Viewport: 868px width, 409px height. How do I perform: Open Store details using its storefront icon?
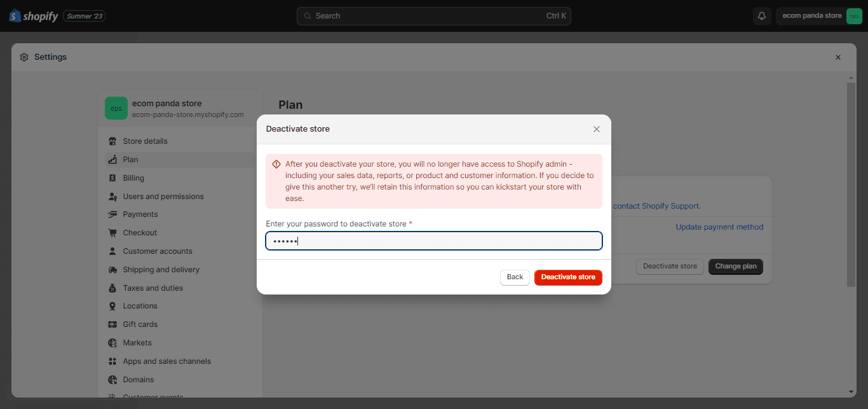[x=112, y=141]
